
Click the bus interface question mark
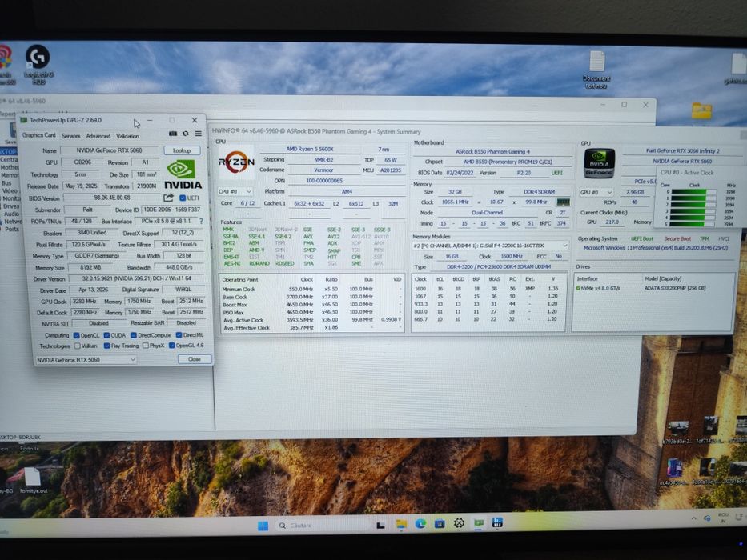pos(202,221)
